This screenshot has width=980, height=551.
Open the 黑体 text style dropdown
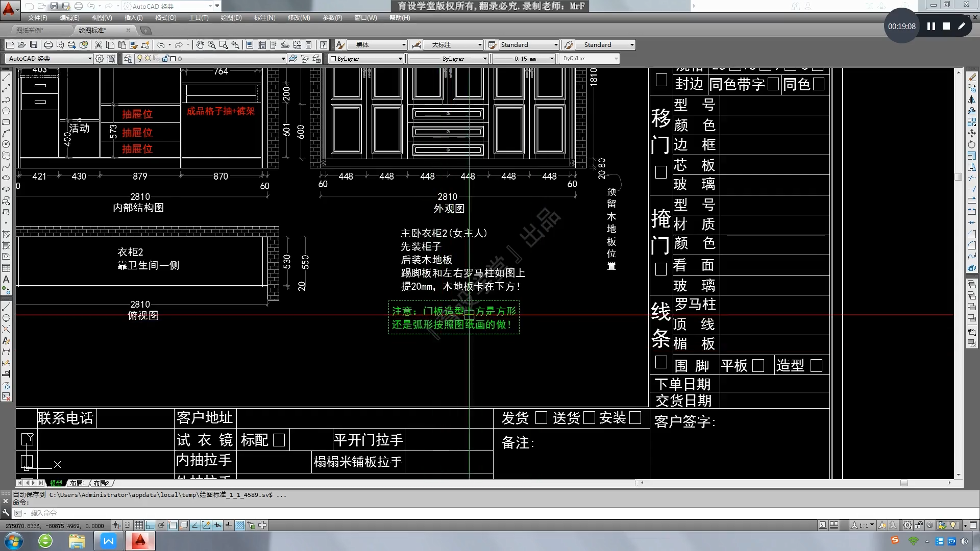pos(377,45)
